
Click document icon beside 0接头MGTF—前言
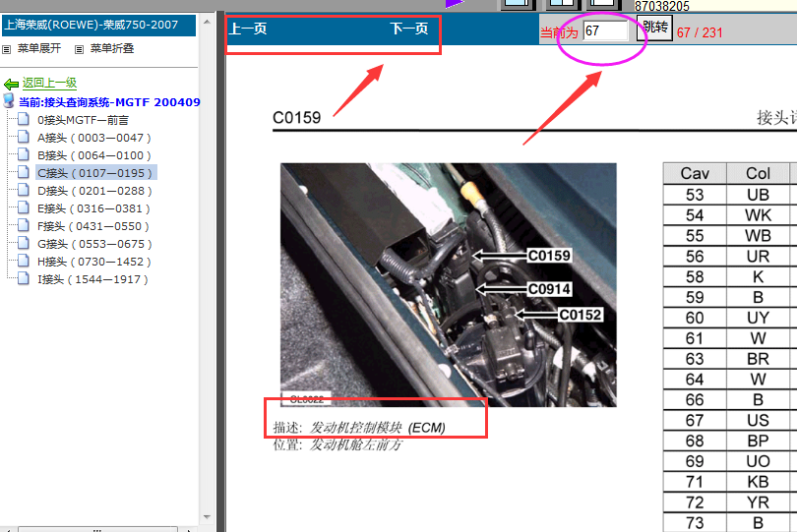coord(24,119)
